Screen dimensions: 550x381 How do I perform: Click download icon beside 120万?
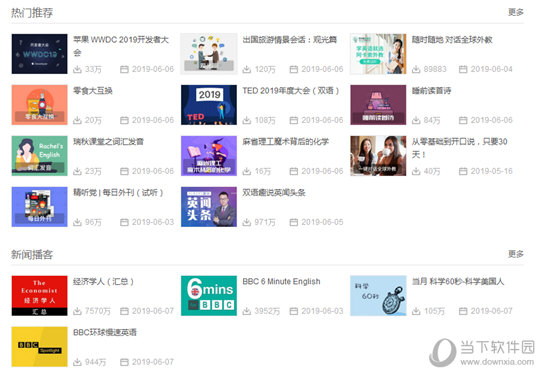point(247,69)
